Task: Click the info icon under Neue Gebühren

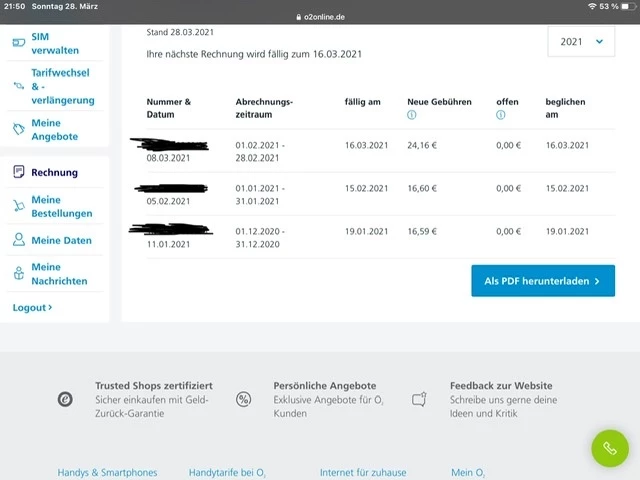Action: click(412, 116)
